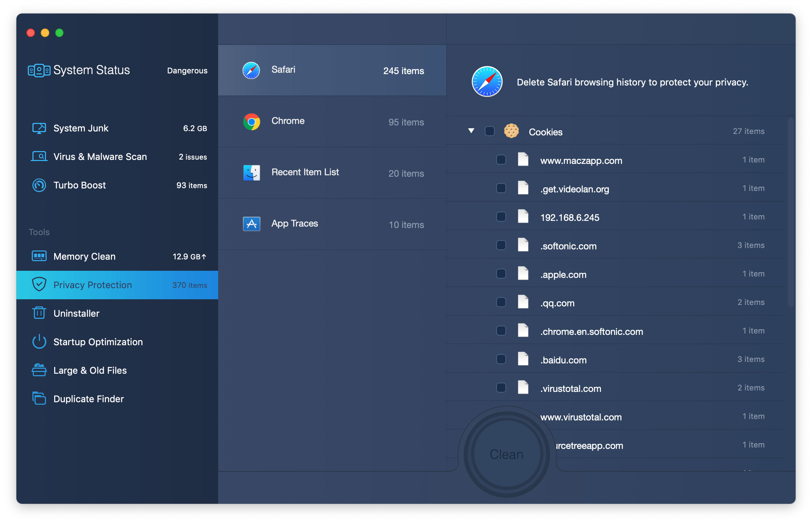812x523 pixels.
Task: Click the file icon beside .virustotal.com
Action: pos(523,387)
